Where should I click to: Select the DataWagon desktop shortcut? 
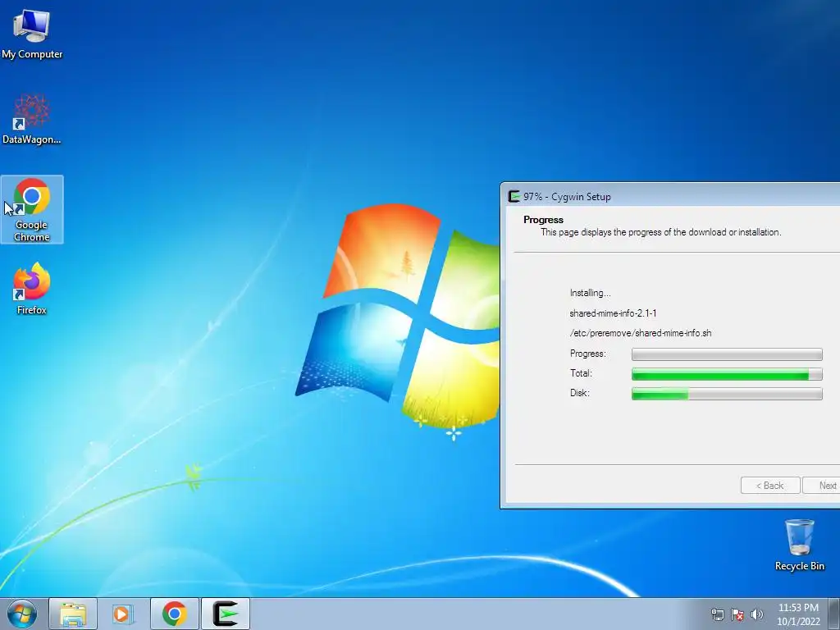point(32,119)
